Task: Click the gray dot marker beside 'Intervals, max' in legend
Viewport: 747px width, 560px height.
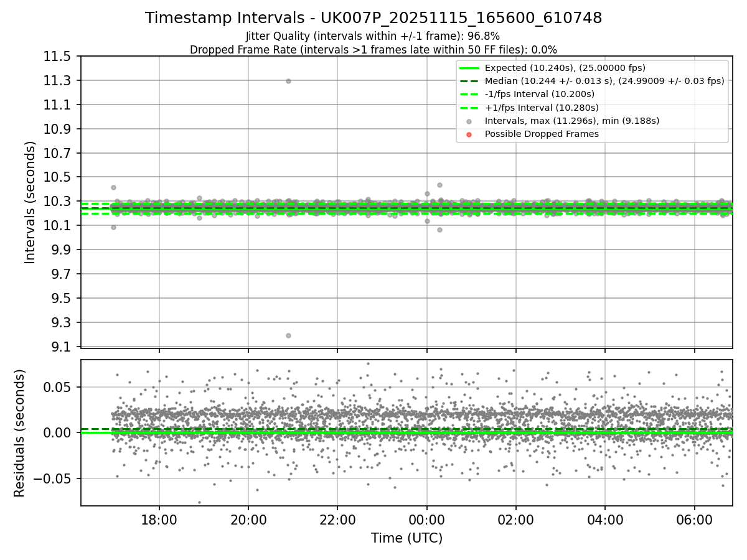Action: click(x=469, y=121)
